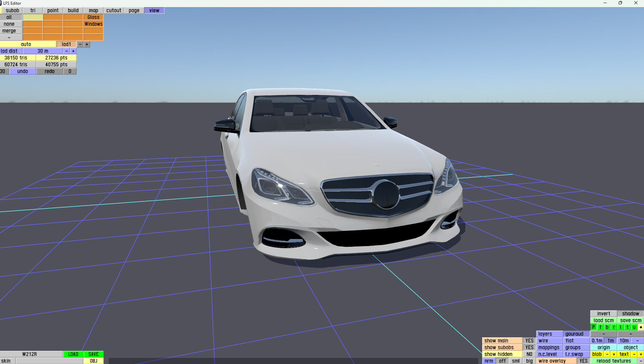Toggle show main YES value
This screenshot has height=364, width=644.
coord(529,341)
